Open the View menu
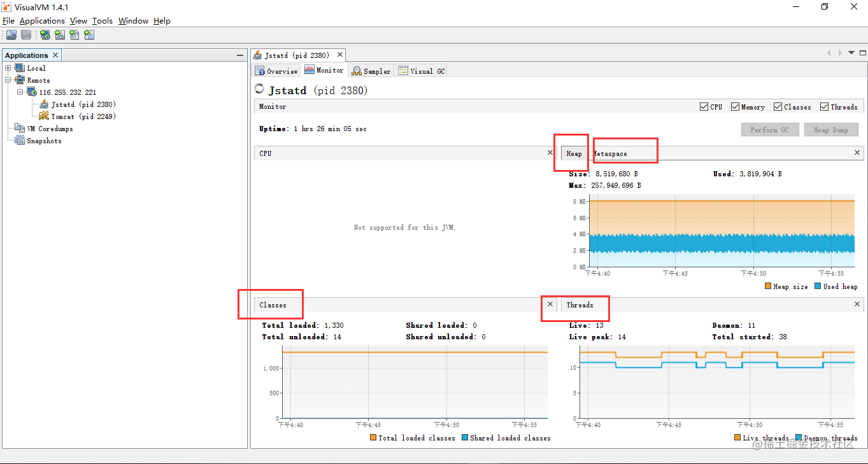Image resolution: width=868 pixels, height=464 pixels. point(78,21)
